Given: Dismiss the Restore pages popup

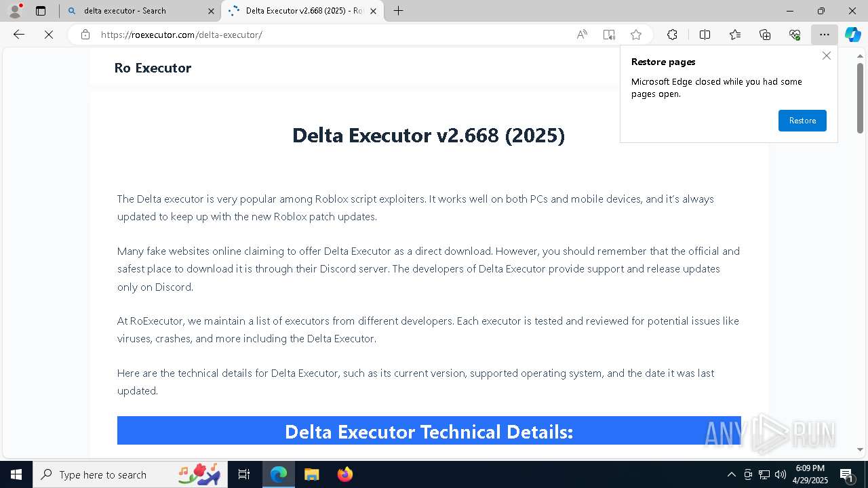Looking at the screenshot, I should point(827,56).
